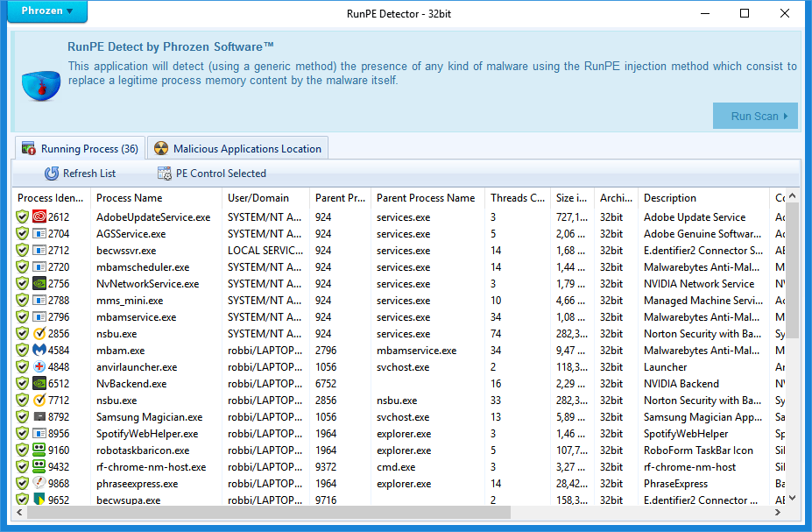Click the Refresh List arrow icon
This screenshot has height=532, width=812.
point(52,174)
